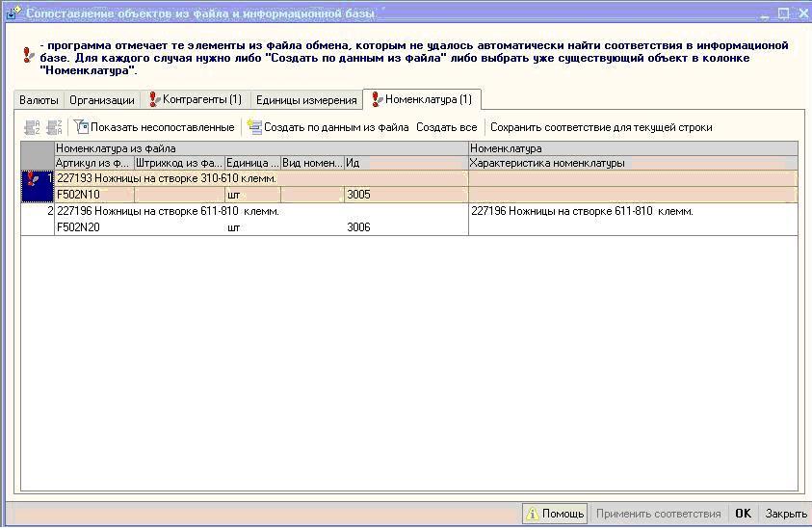Toggle 'Показать несопоставленные' filter

pos(154,127)
